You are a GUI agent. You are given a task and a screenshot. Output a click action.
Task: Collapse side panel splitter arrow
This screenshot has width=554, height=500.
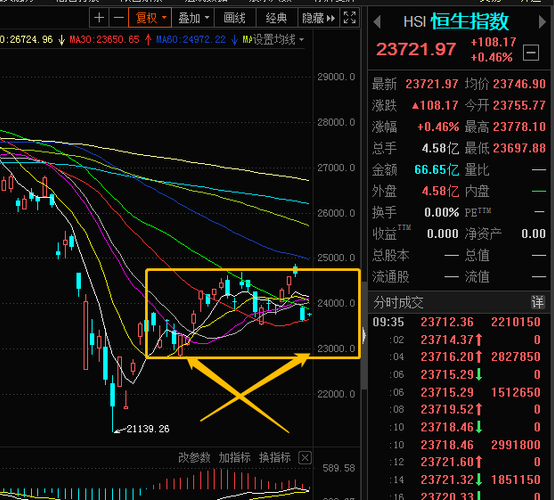(x=364, y=335)
